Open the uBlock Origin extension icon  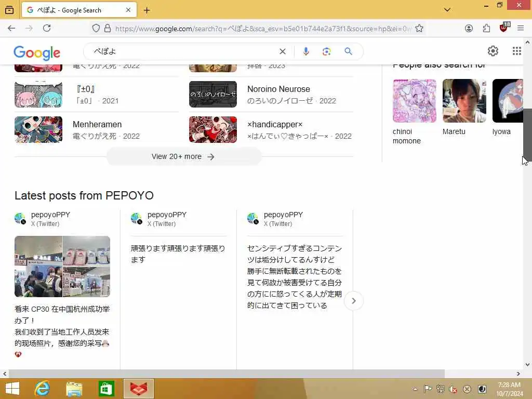click(504, 28)
